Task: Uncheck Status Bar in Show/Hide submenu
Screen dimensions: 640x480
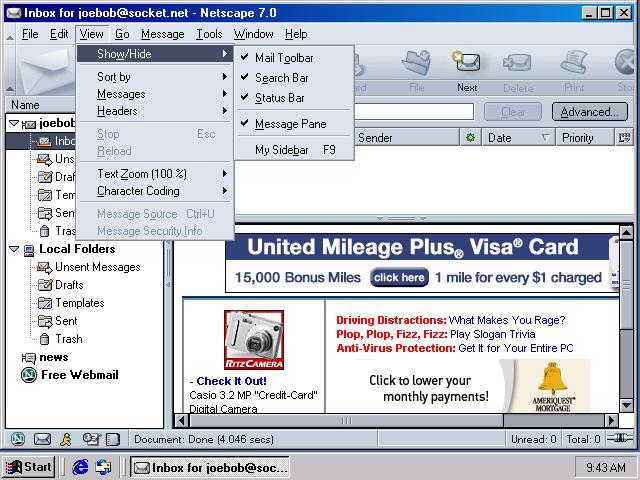Action: click(x=294, y=98)
